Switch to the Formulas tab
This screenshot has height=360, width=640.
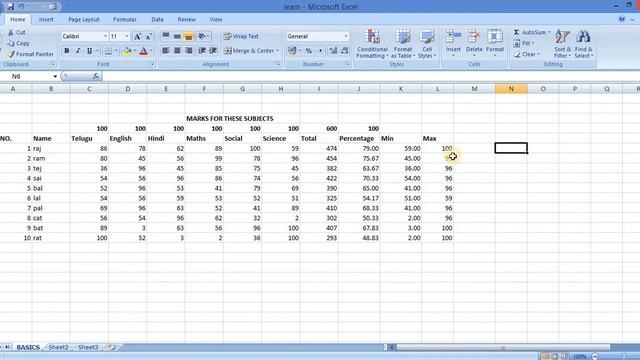coord(124,20)
